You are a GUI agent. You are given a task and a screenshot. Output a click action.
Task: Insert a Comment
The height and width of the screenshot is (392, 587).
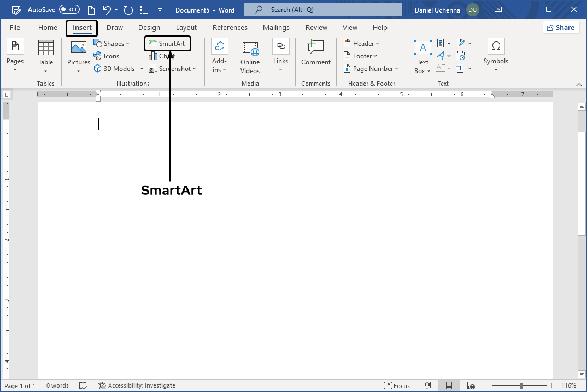pyautogui.click(x=315, y=52)
